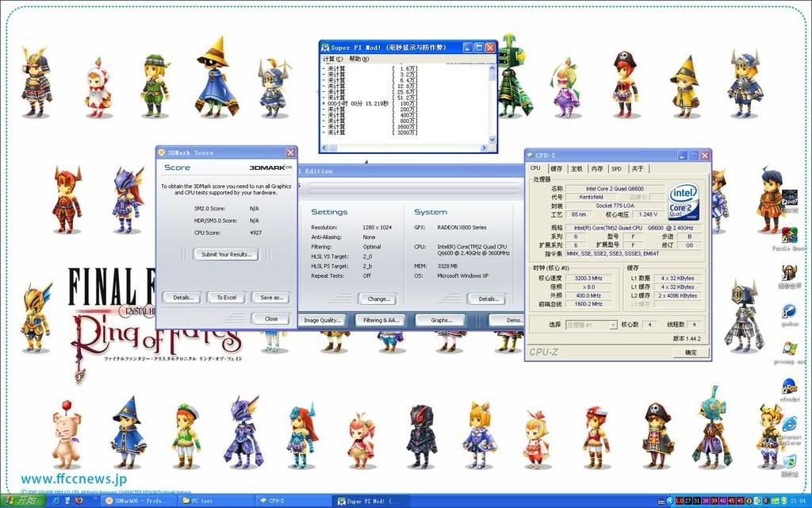Image resolution: width=812 pixels, height=508 pixels.
Task: Open the Puzzle Quest desktop shortcut
Action: [x=789, y=235]
